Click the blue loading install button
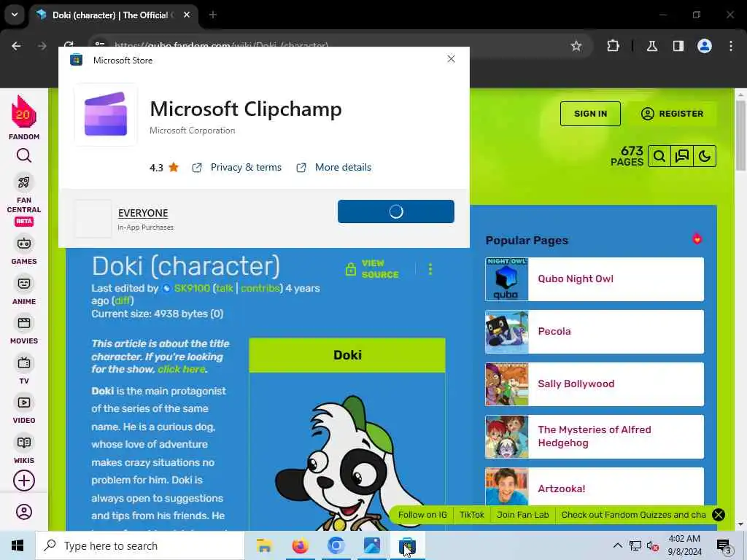The image size is (747, 560). coord(396,211)
